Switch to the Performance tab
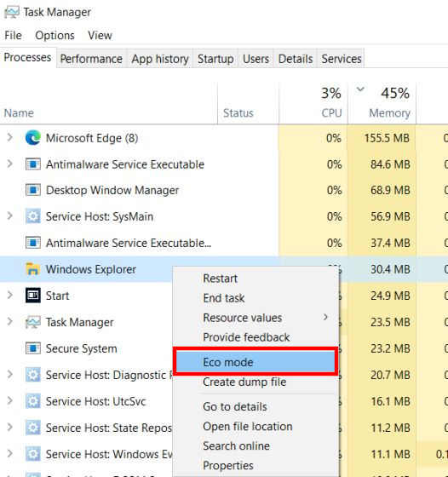 [91, 59]
